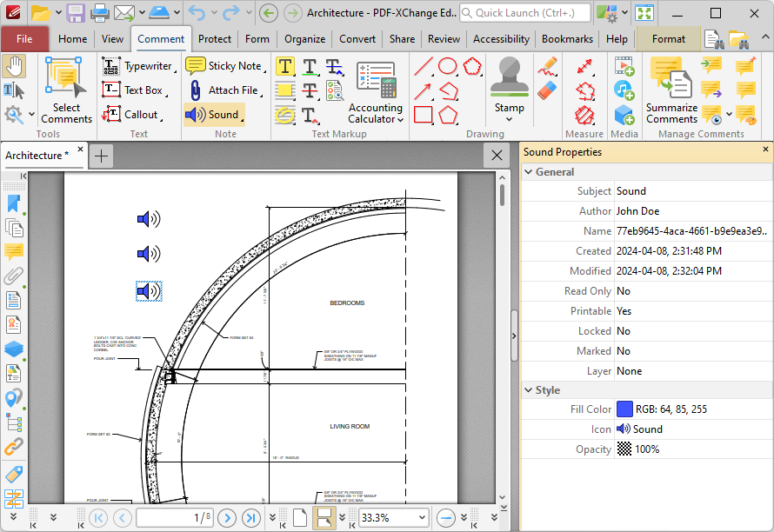Switch to the Home tab

[72, 39]
